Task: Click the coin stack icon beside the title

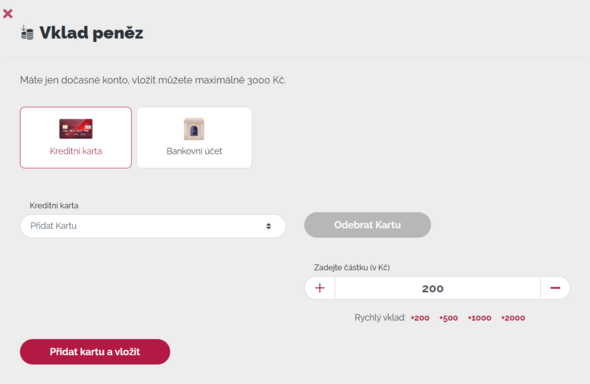Action: point(27,33)
